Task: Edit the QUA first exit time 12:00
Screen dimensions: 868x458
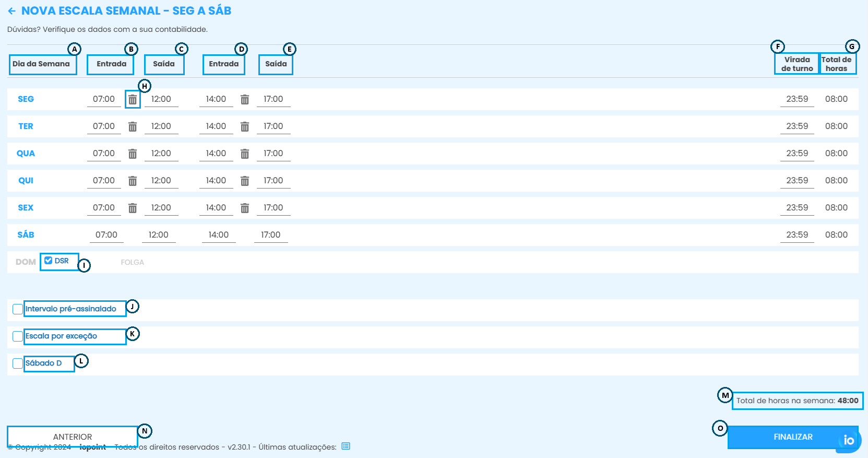Action: [x=161, y=154]
